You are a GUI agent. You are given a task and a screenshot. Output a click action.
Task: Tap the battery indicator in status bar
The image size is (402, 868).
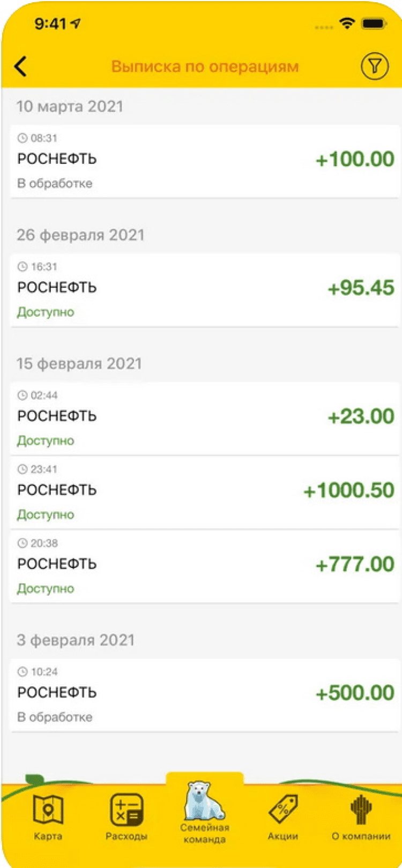[x=374, y=24]
